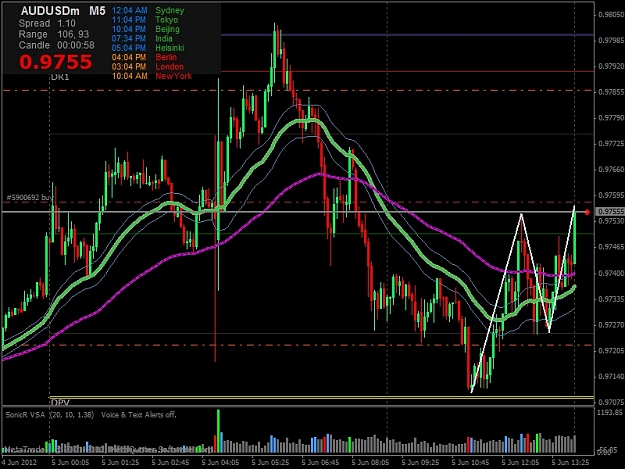This screenshot has height=469, width=625.
Task: Click the 0.97855 price axis label
Action: (x=611, y=92)
